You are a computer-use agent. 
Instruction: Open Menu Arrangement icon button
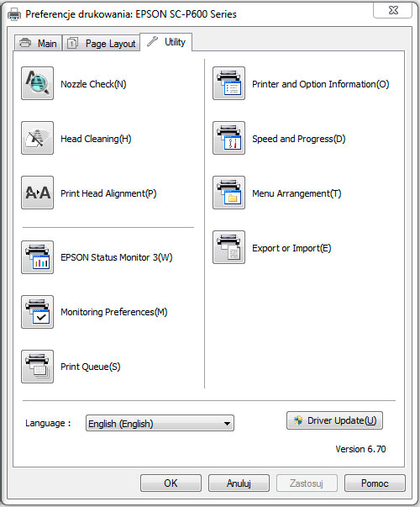228,193
